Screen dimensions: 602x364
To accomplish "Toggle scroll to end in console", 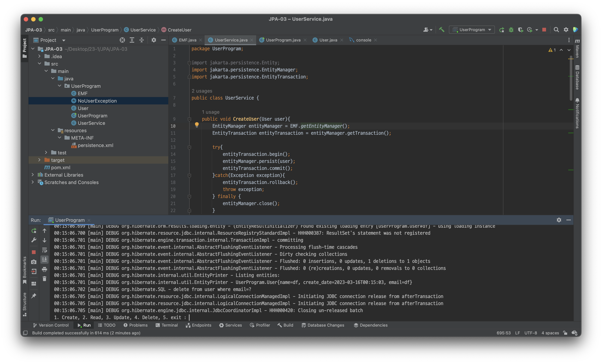I will 44,260.
